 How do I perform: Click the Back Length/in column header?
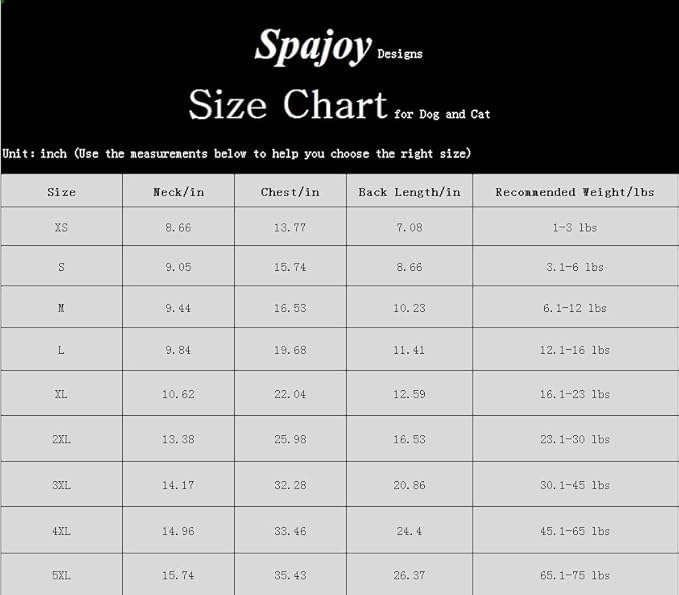click(x=409, y=192)
